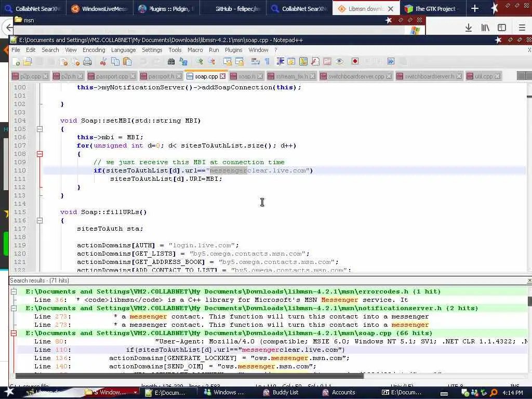
Task: Open the Document Map icon
Action: 303,61
